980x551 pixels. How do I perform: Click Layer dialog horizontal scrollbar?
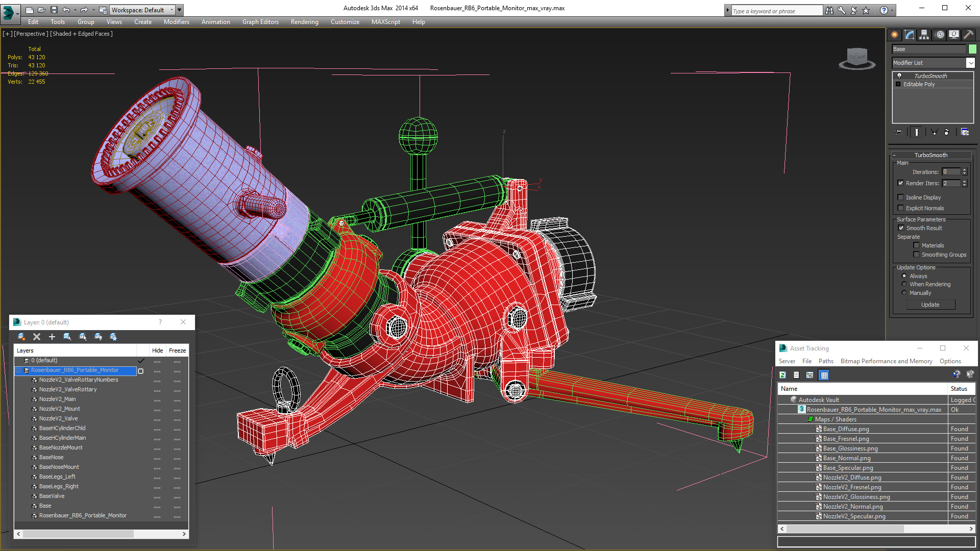(101, 534)
